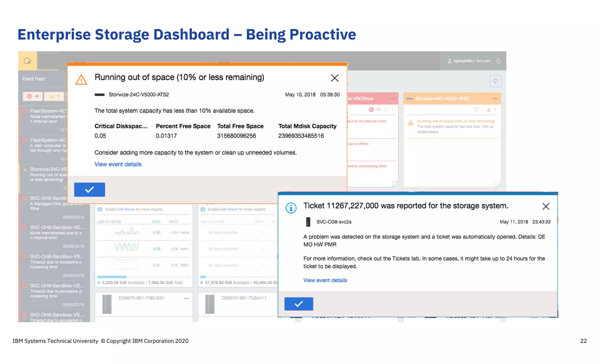Filter events by the 1 warning badge
Viewport: 600px width, 364px height.
tap(54, 96)
